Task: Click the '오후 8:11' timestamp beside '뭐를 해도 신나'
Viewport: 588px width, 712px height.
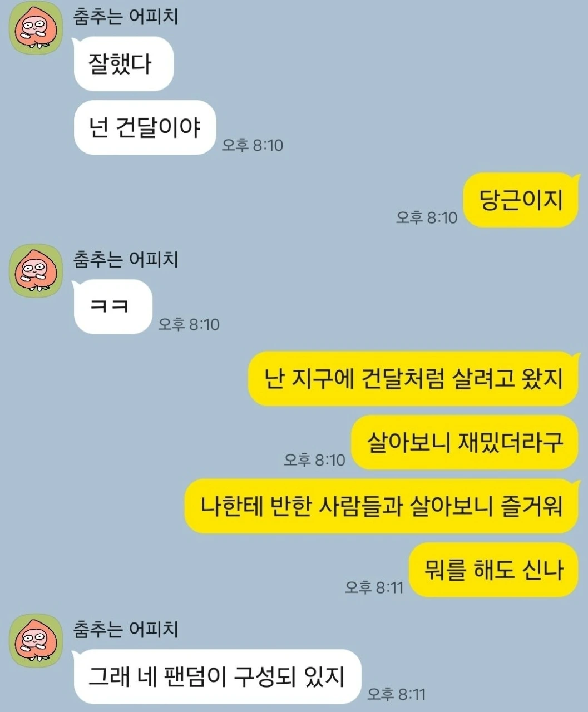Action: pos(374,587)
